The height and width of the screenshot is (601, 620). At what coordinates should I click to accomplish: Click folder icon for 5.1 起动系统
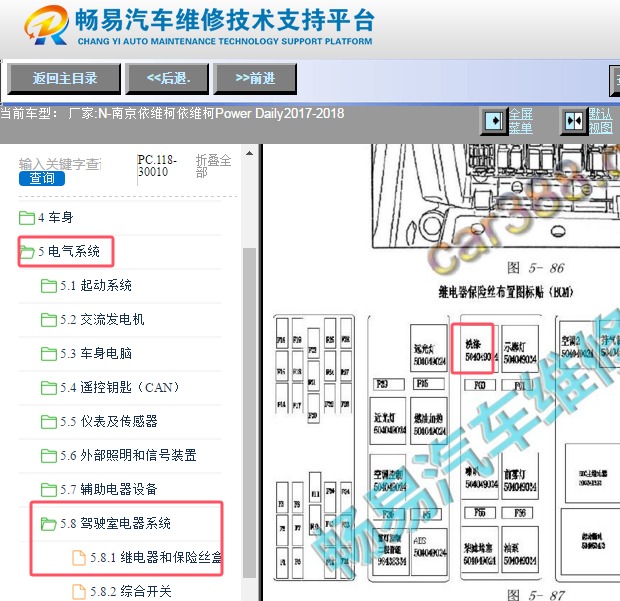point(49,285)
